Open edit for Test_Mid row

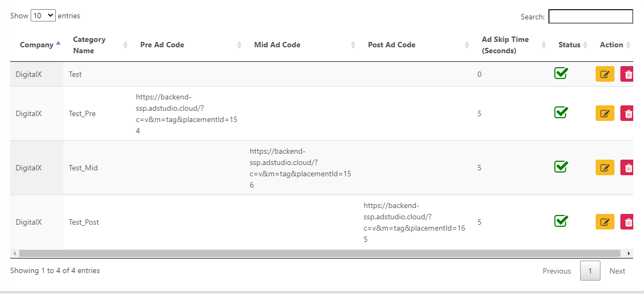(605, 168)
